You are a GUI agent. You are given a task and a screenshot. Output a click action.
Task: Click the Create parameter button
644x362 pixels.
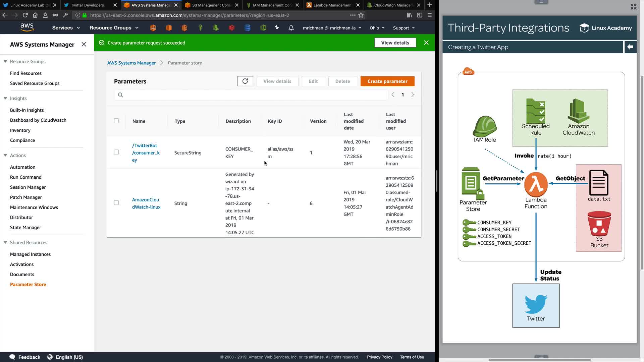click(387, 81)
